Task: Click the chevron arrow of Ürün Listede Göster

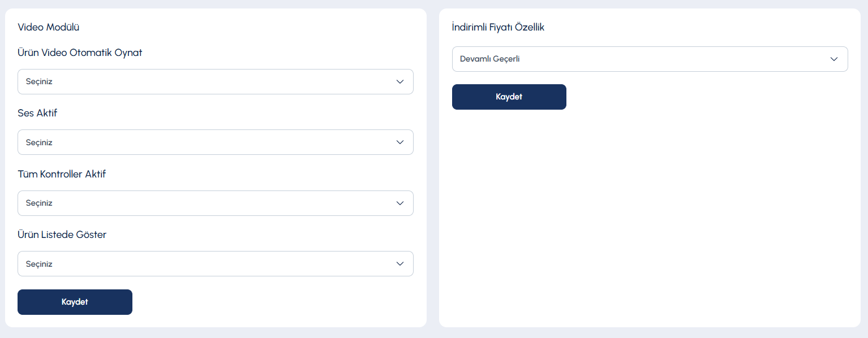Action: click(400, 264)
